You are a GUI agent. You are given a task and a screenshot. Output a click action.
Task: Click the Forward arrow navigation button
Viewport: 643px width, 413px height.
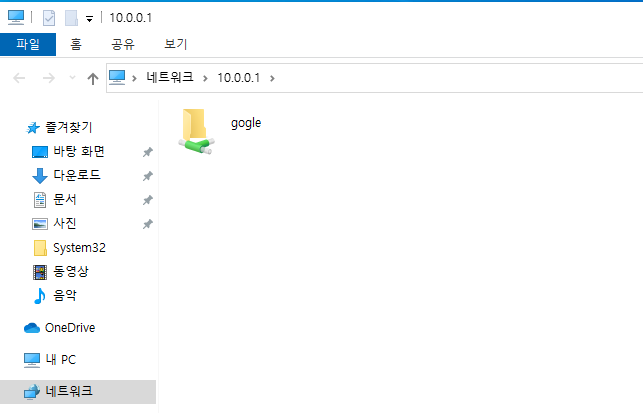pos(49,78)
